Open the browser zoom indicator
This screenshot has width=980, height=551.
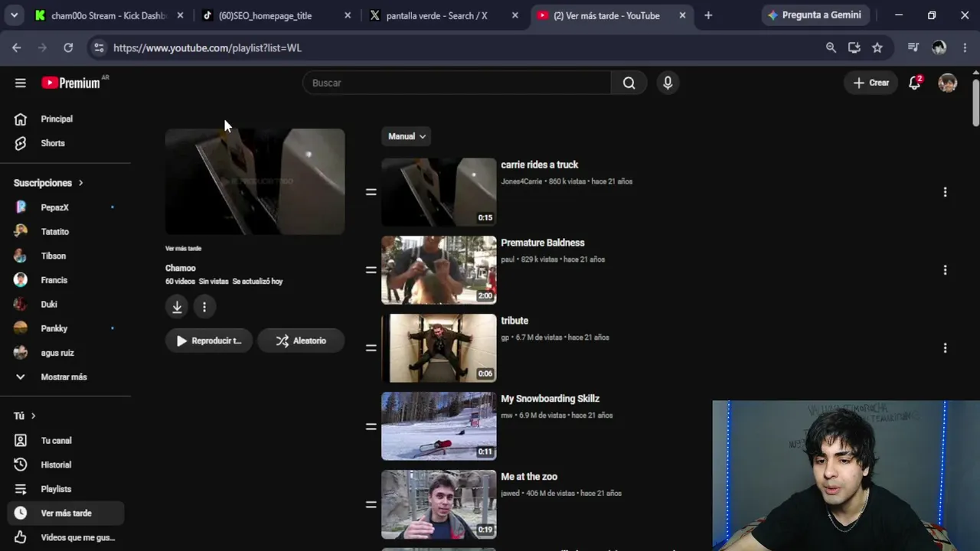click(831, 47)
